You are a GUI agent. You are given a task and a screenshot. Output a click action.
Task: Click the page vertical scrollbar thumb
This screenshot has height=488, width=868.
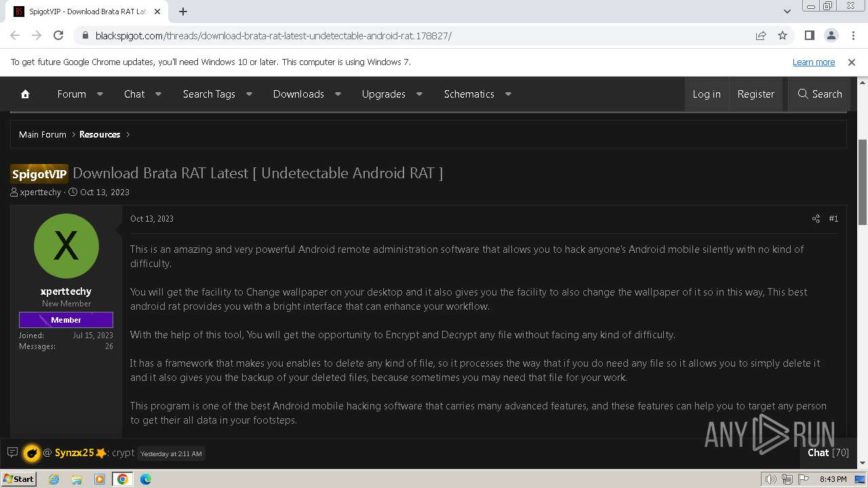863,182
